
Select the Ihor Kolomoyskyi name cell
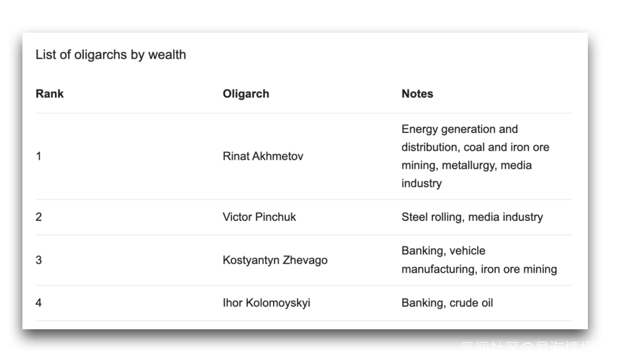click(266, 303)
